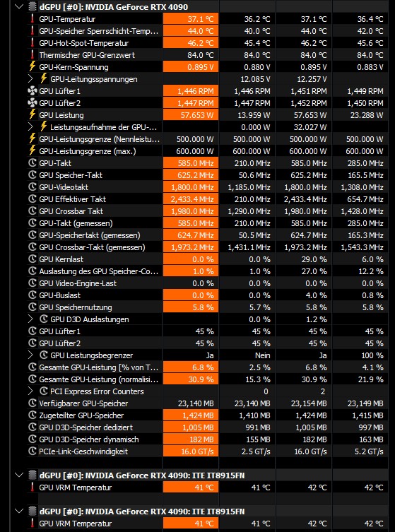Click the thermometer icon beside GPU-Hot-Spot-Temperatur
The width and height of the screenshot is (395, 532).
pos(33,43)
